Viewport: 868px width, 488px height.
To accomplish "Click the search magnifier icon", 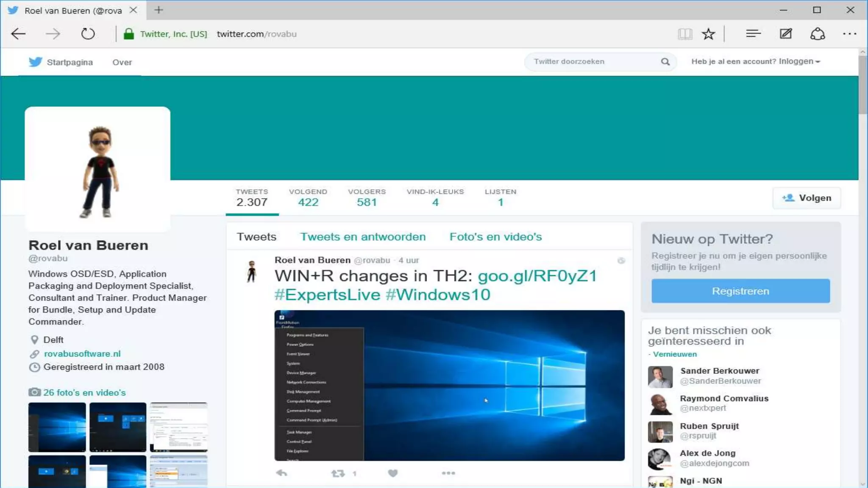I will 665,62.
